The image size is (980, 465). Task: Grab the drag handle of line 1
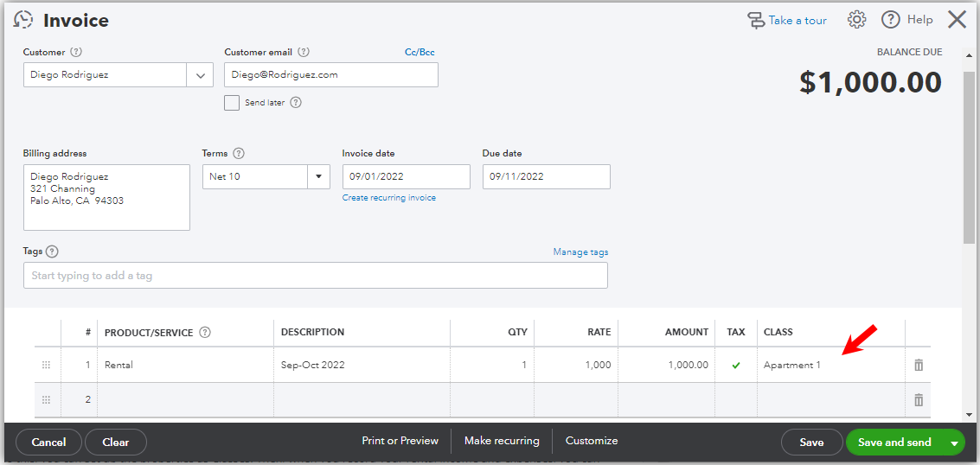pos(46,365)
